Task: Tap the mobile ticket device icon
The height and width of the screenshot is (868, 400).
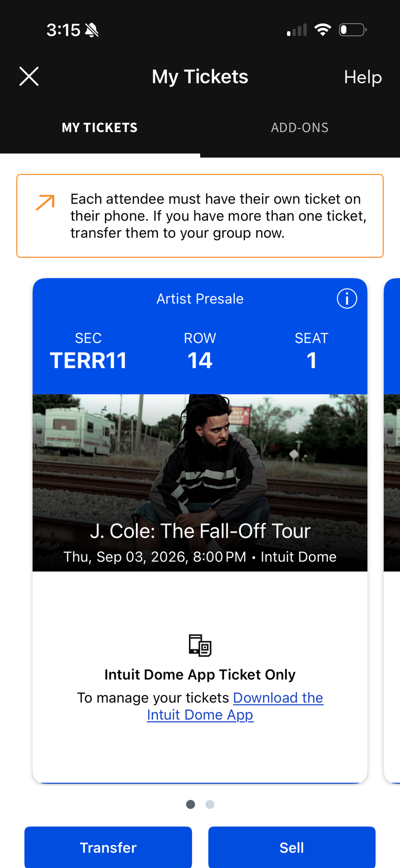Action: (200, 645)
